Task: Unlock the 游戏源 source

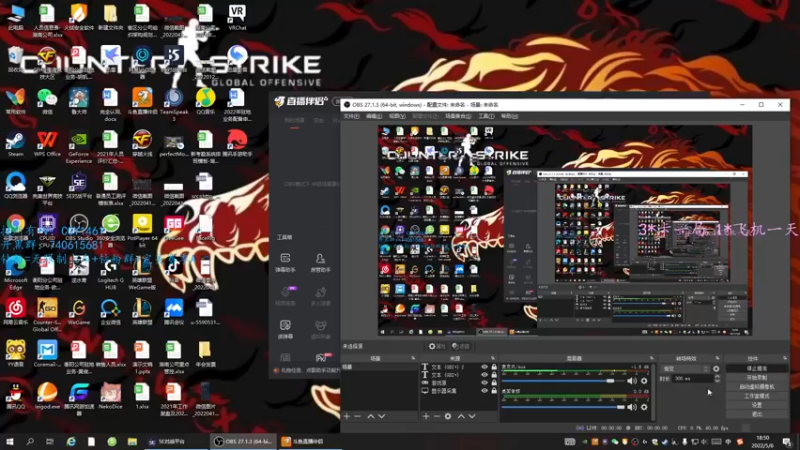Action: (x=494, y=383)
